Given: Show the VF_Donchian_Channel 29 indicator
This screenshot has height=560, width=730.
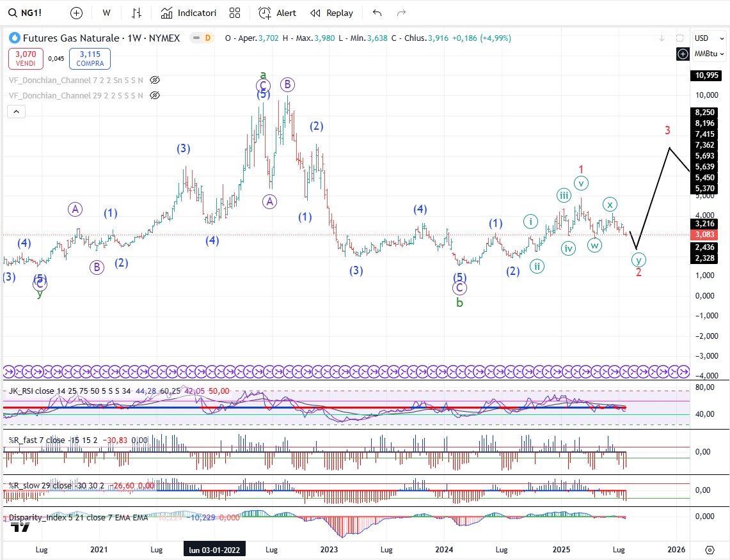Looking at the screenshot, I should pyautogui.click(x=154, y=95).
